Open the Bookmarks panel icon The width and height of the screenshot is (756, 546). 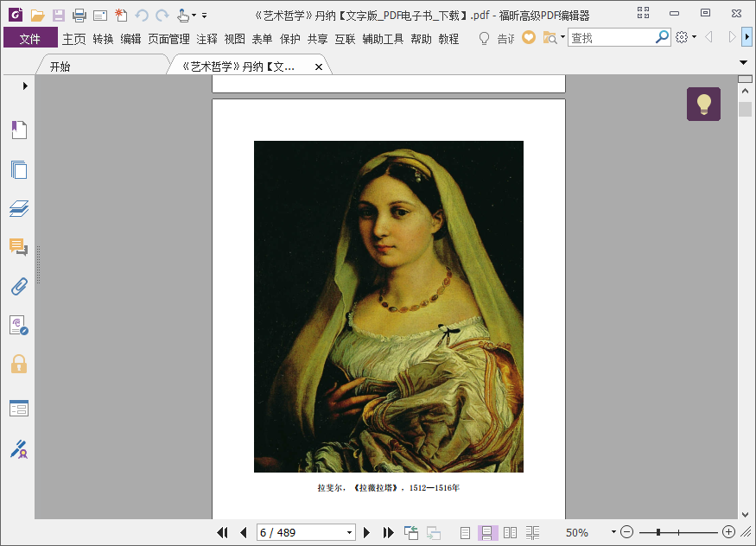(19, 130)
